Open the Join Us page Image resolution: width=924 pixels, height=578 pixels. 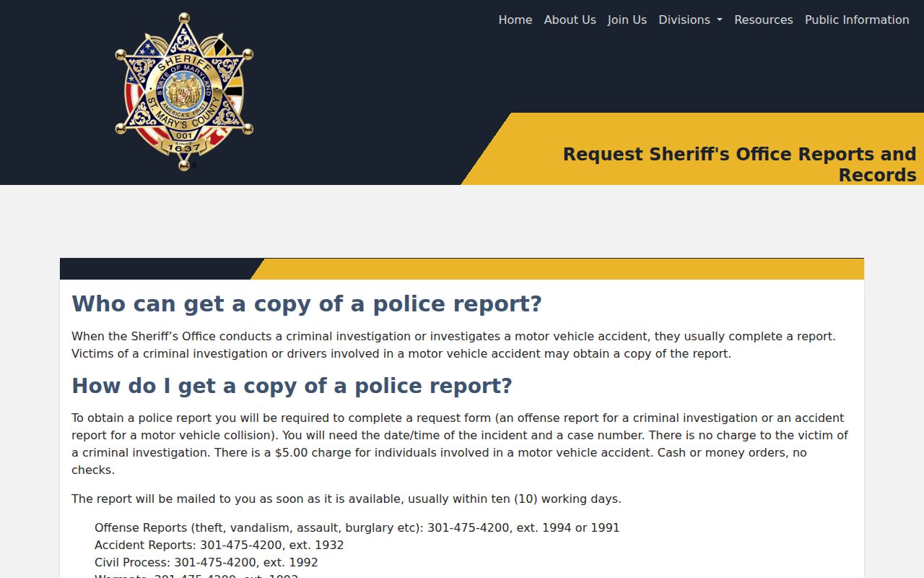tap(627, 20)
